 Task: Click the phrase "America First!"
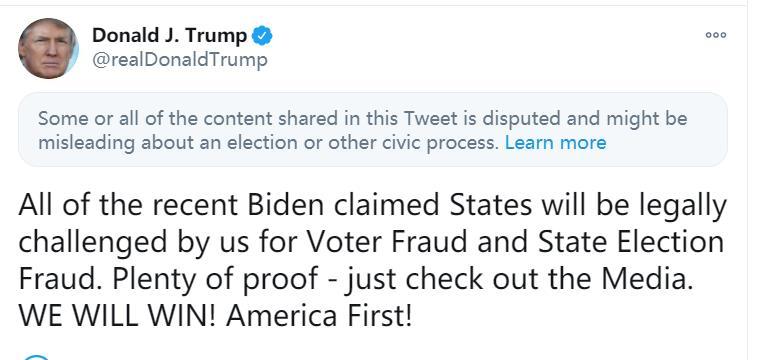(x=319, y=316)
